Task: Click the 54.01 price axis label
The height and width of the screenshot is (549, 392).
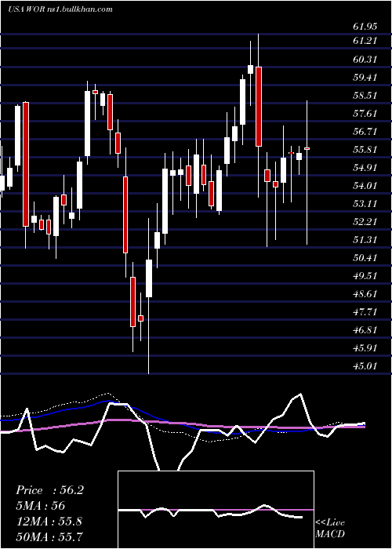Action: coord(365,186)
